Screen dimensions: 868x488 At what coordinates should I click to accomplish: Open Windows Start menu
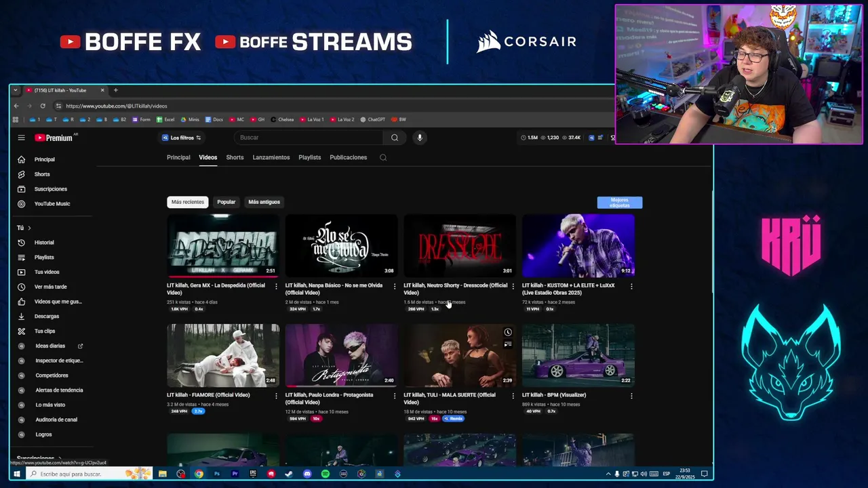[x=17, y=474]
